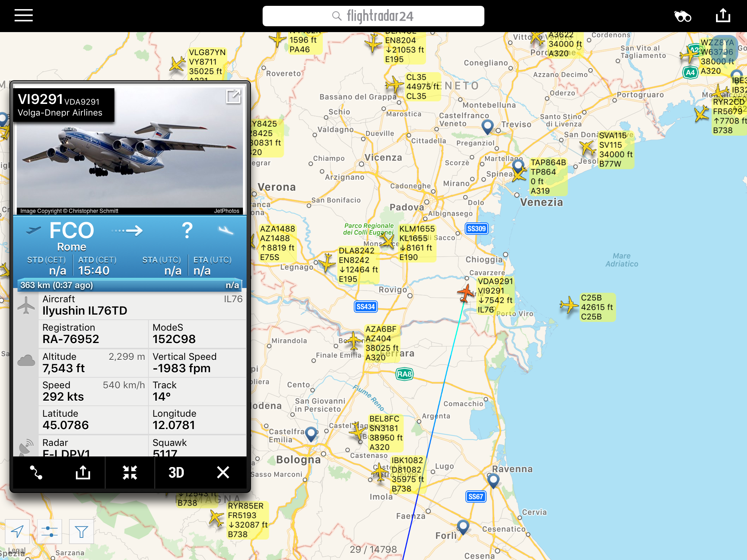
Task: Open map settings sliders icon
Action: [50, 532]
